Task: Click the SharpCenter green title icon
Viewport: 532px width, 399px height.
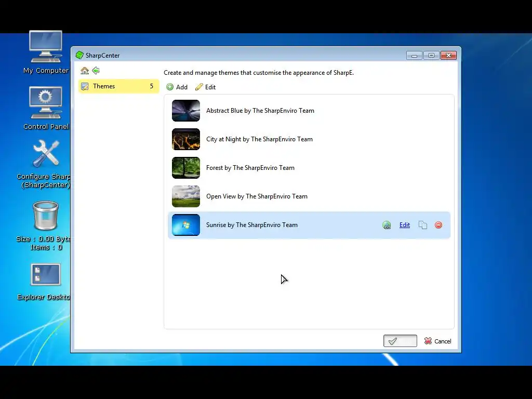Action: [x=79, y=55]
